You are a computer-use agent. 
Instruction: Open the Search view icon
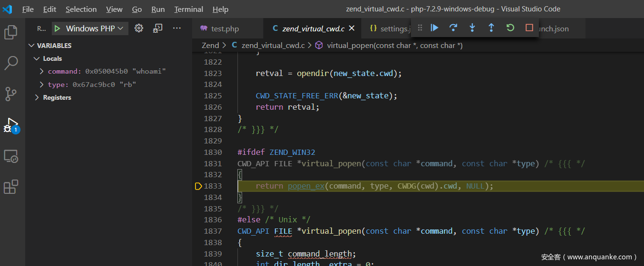(x=11, y=63)
